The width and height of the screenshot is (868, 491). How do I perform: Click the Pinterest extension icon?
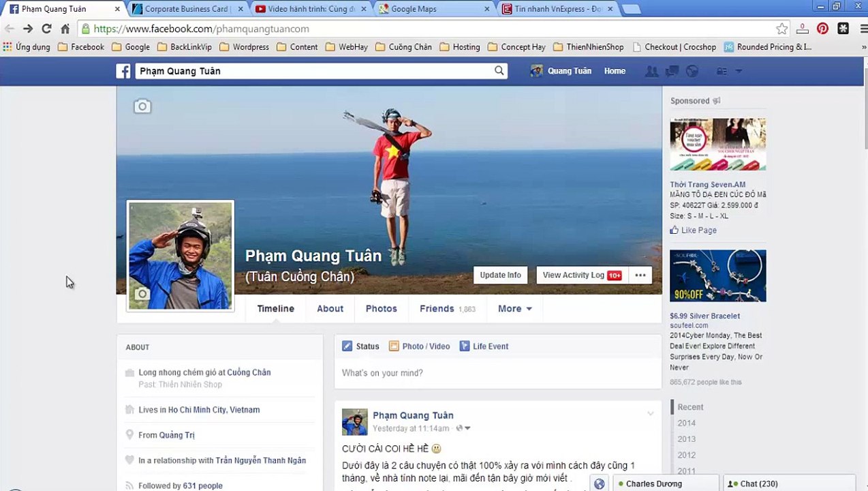[x=822, y=29]
